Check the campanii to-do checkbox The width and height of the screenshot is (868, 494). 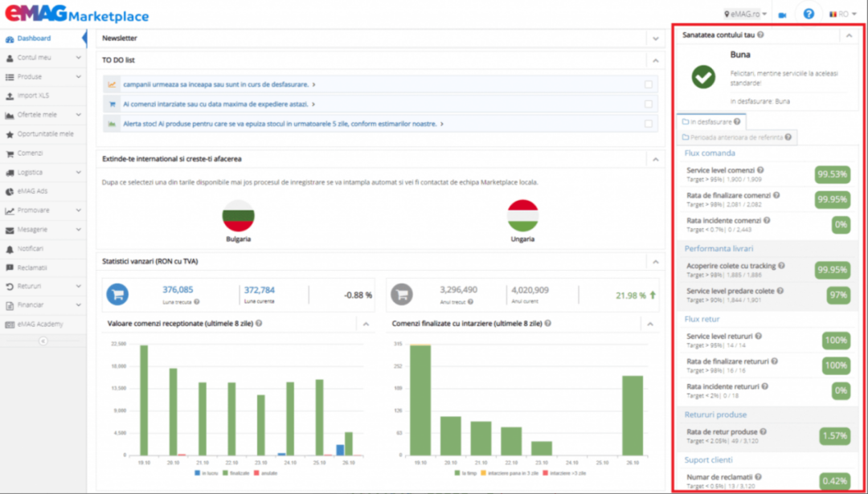click(x=649, y=84)
